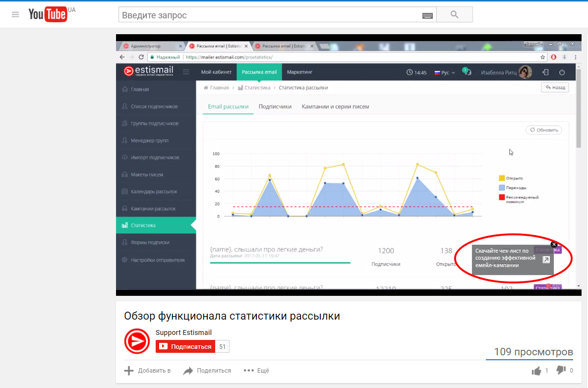The height and width of the screenshot is (388, 588).
Task: Click the Изабелла Ритц profile avatar
Action: [525, 72]
